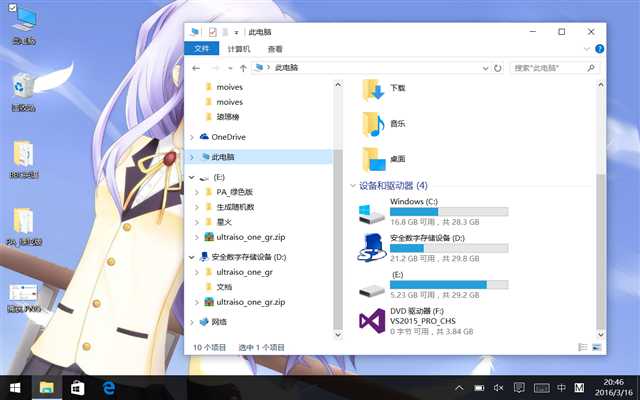The height and width of the screenshot is (400, 640).
Task: Click the Windows (C:) drive usage bar
Action: (449, 211)
